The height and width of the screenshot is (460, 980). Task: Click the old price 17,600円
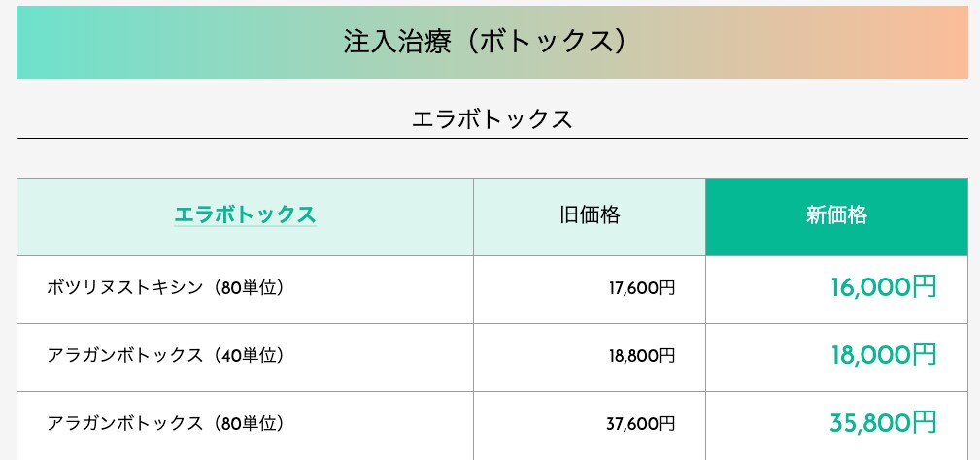click(x=642, y=288)
